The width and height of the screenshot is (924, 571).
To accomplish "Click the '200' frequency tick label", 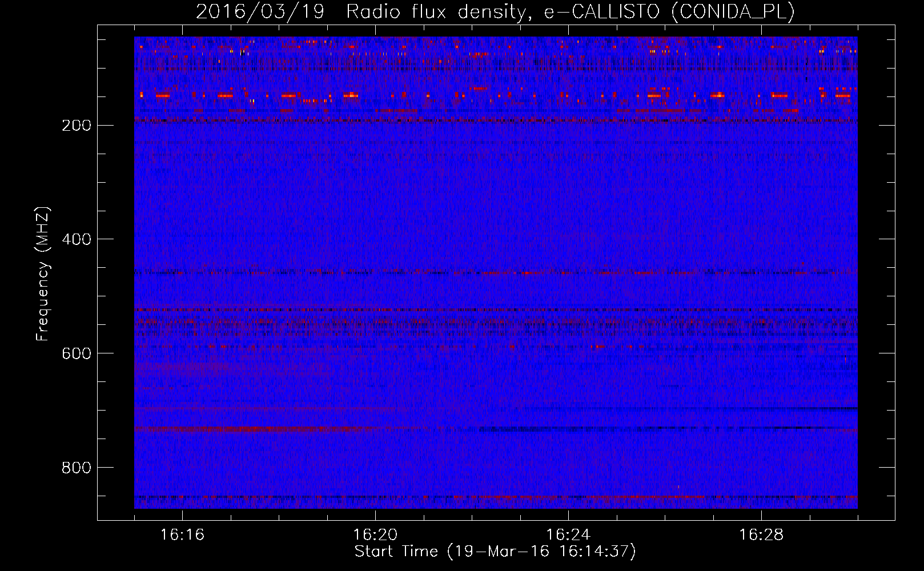I will (x=77, y=126).
